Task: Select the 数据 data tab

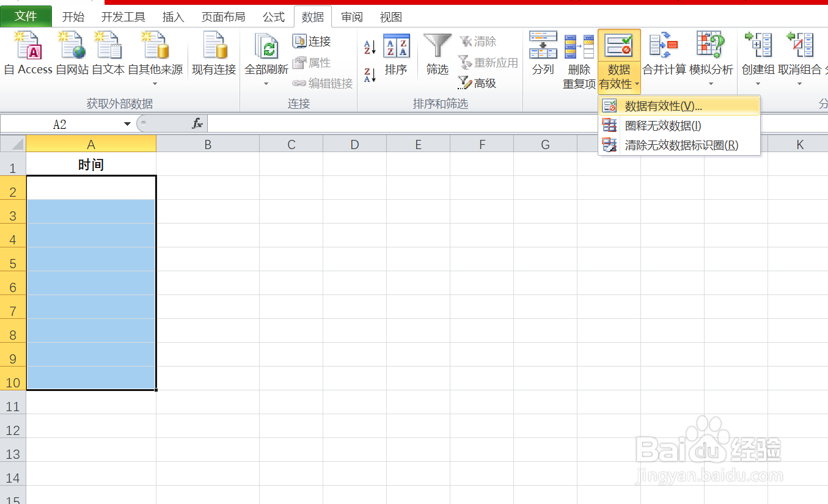Action: (313, 17)
